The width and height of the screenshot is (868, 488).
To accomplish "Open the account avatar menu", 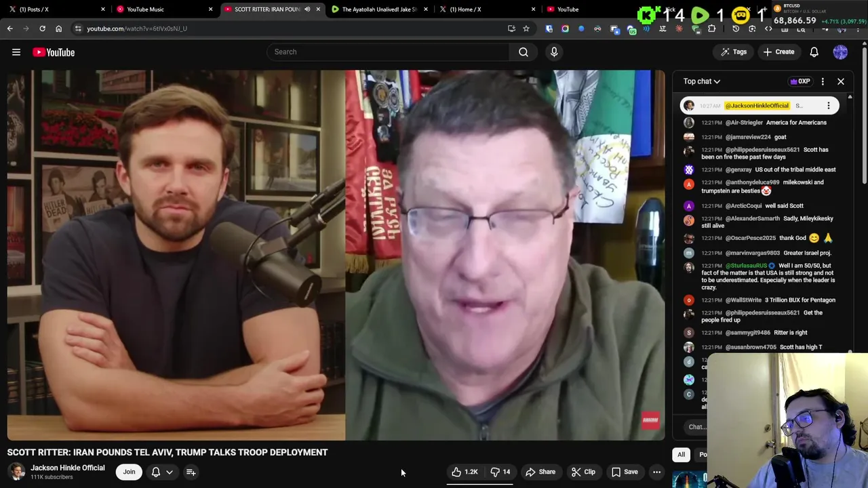I will (x=840, y=52).
